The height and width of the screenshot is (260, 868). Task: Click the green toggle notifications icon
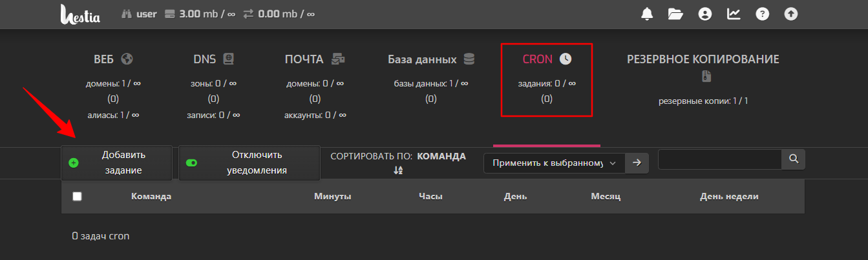pos(191,163)
